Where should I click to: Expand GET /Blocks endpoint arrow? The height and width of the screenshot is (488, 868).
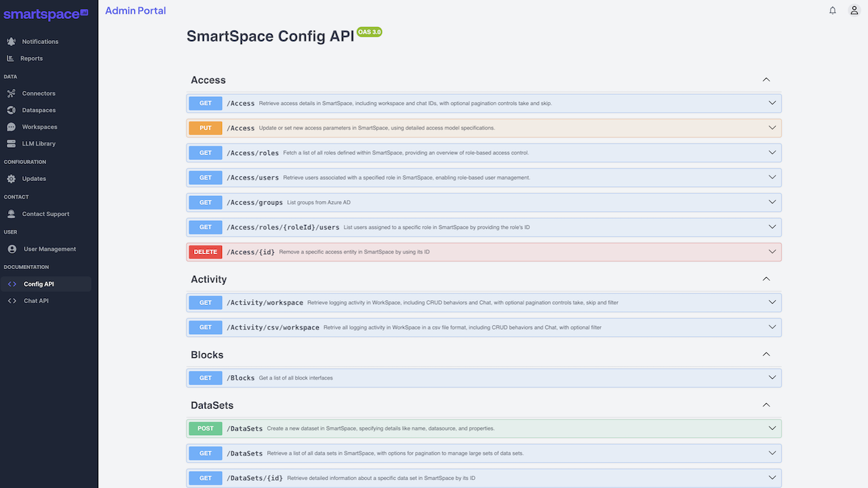pyautogui.click(x=772, y=378)
